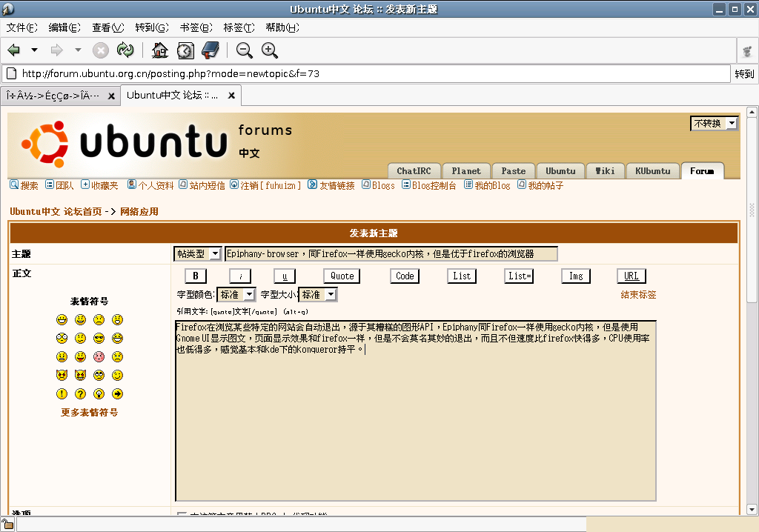The width and height of the screenshot is (759, 532).
Task: Switch to the ChatIRC site tab
Action: coord(414,171)
